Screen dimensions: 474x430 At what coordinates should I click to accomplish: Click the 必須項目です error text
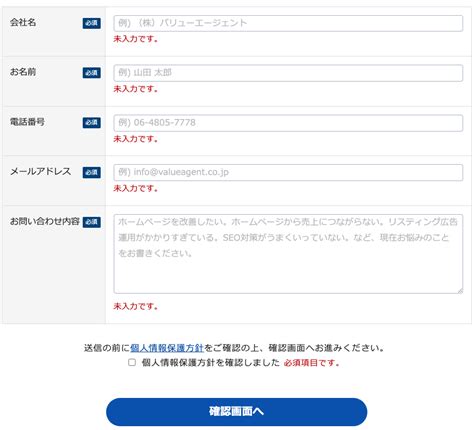(311, 363)
